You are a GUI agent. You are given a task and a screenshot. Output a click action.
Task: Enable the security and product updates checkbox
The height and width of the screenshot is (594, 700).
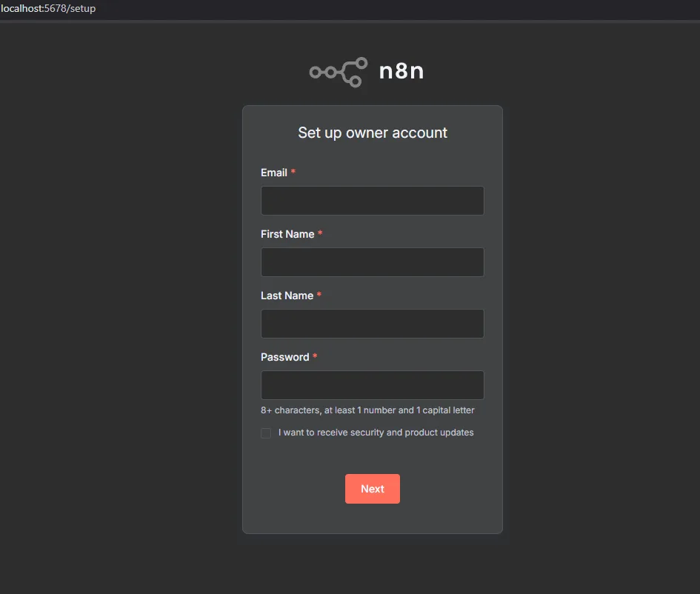(266, 433)
